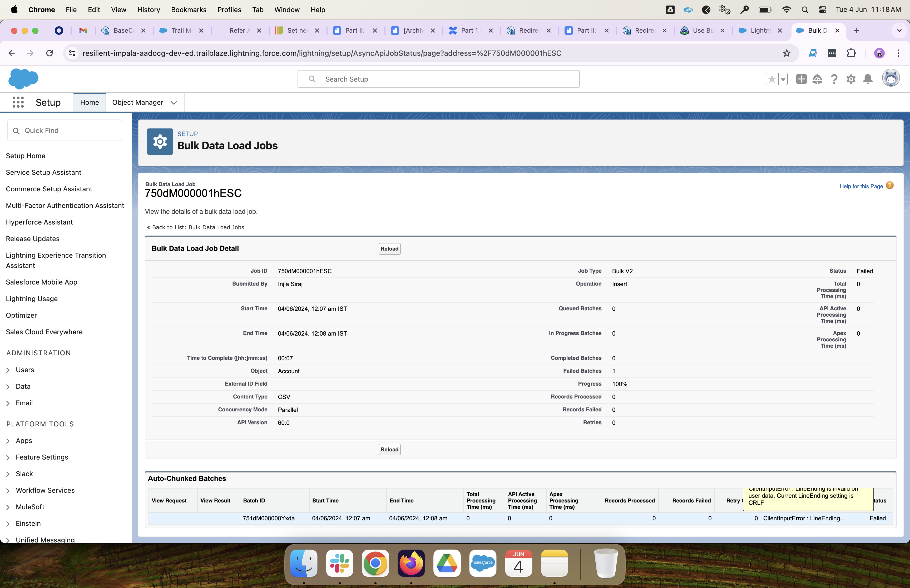The image size is (910, 588).
Task: Click inside the Search Setup field
Action: click(438, 79)
